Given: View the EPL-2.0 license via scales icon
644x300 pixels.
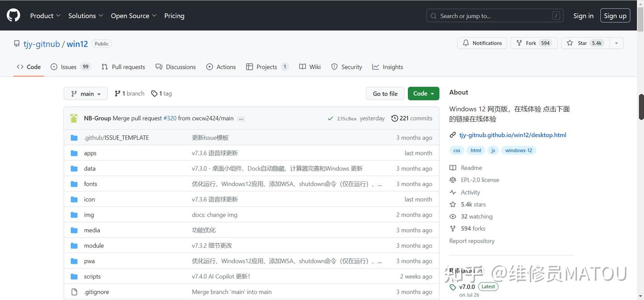Looking at the screenshot, I should [x=453, y=180].
